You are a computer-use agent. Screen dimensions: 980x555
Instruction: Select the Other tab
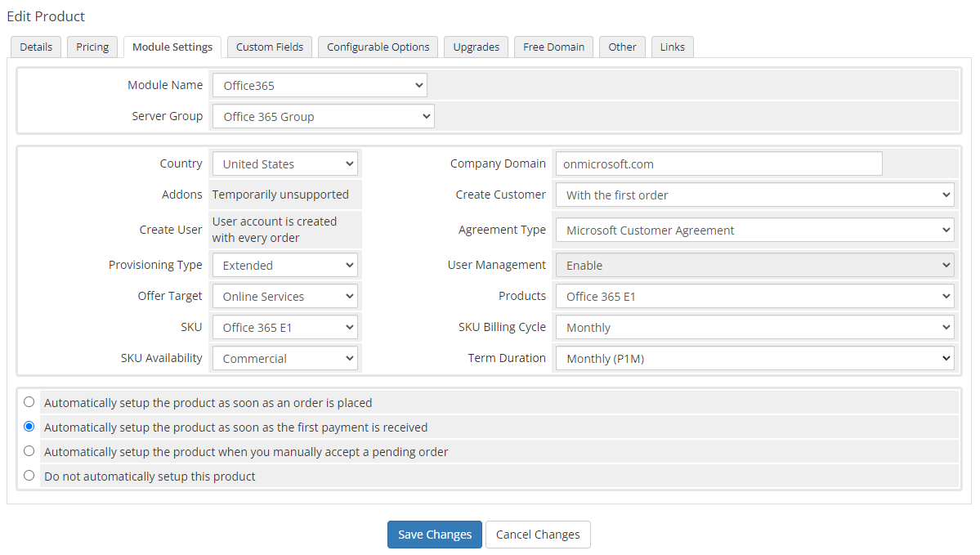[x=622, y=47]
